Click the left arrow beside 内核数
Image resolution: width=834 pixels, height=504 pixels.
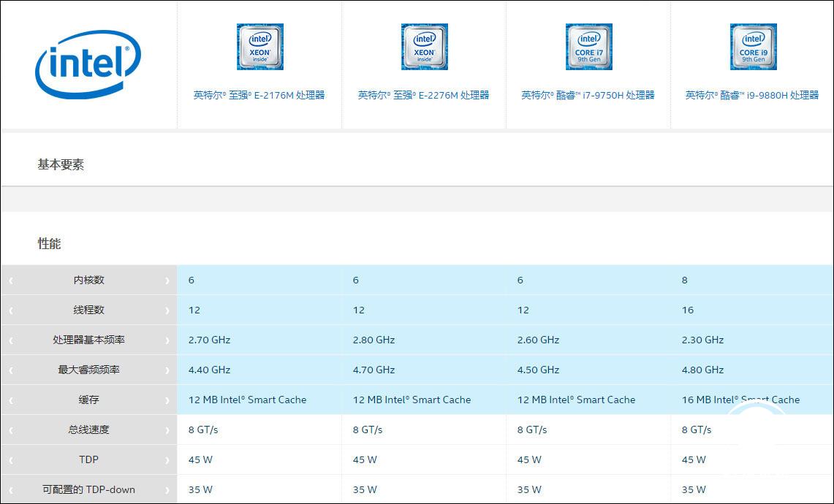[x=10, y=280]
